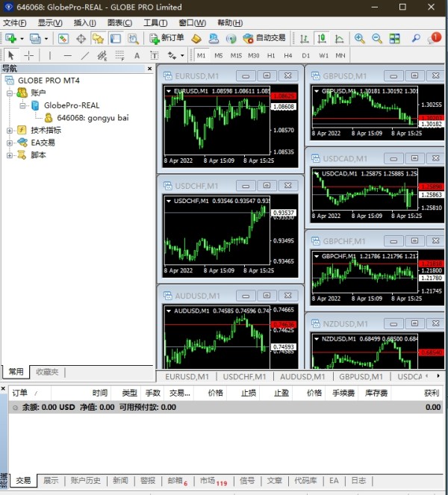Select the cursor arrow tool

[11, 55]
